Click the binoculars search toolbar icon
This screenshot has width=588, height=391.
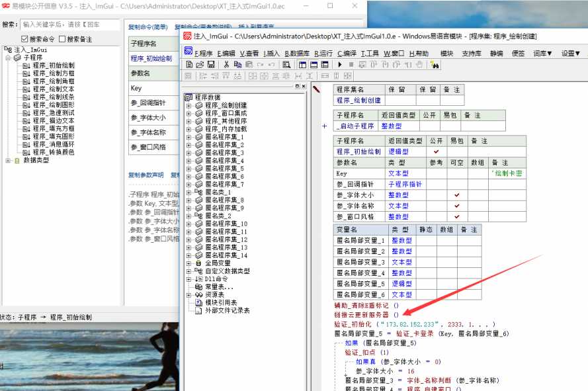435,65
